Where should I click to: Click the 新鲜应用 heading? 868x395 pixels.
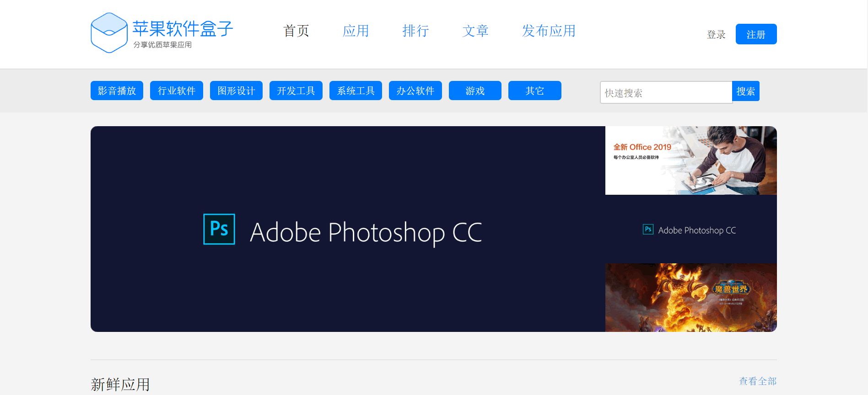[x=120, y=384]
